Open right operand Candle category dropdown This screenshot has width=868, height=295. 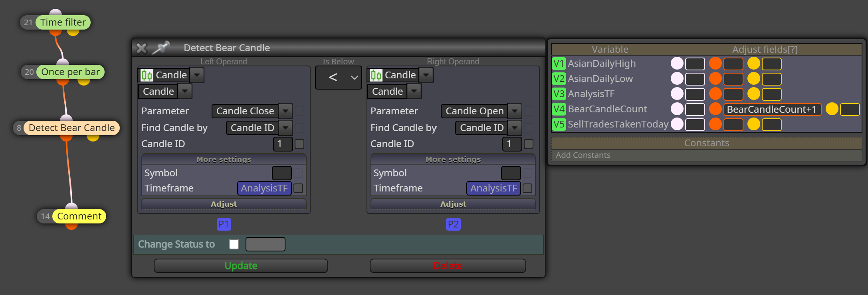click(426, 75)
